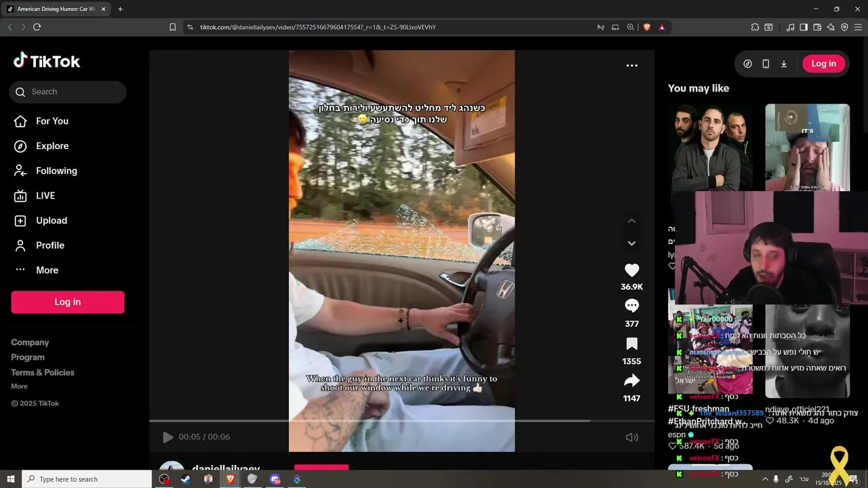Click the daniellailyaev username below video
868x488 pixels.
[226, 469]
